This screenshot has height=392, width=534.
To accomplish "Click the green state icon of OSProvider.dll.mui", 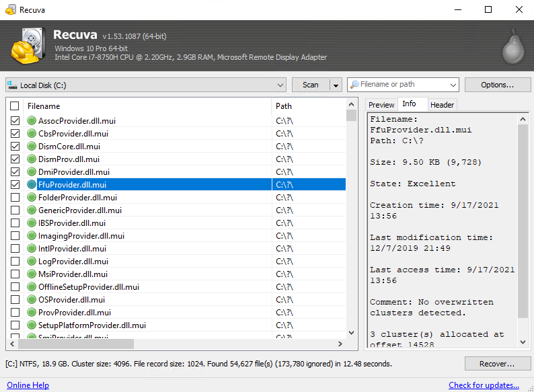I will tap(32, 299).
